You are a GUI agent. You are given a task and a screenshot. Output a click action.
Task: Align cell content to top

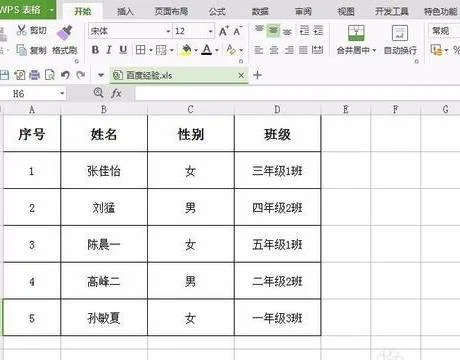[x=259, y=30]
